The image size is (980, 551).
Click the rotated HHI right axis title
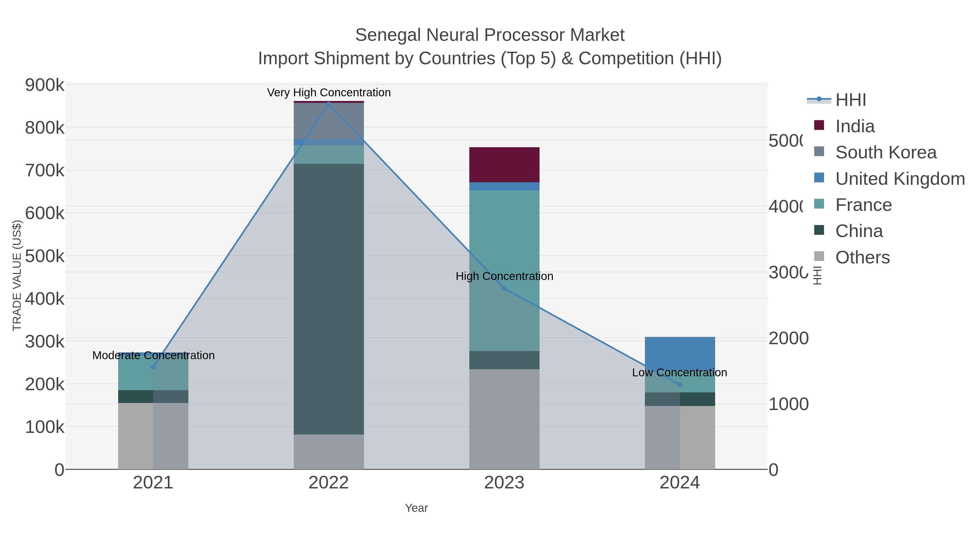pyautogui.click(x=817, y=276)
